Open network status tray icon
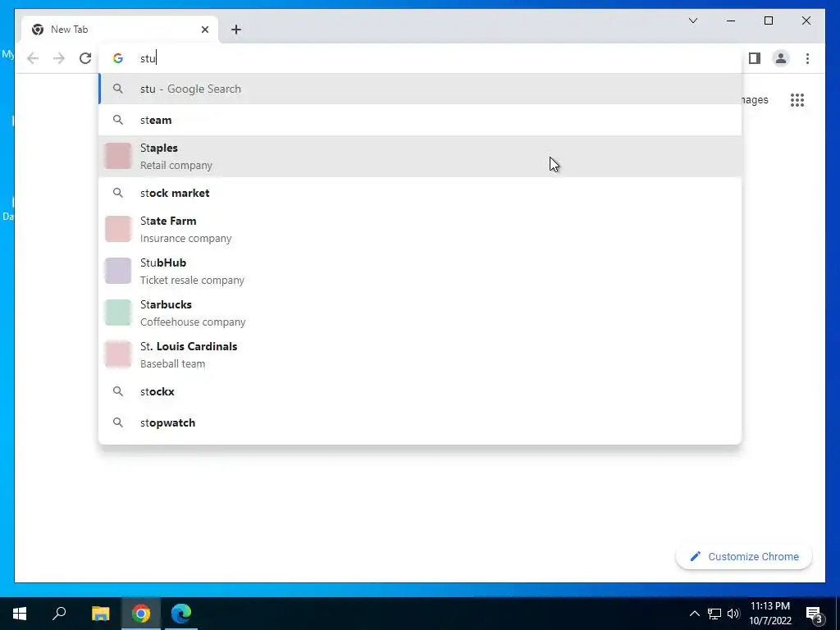 coord(714,614)
